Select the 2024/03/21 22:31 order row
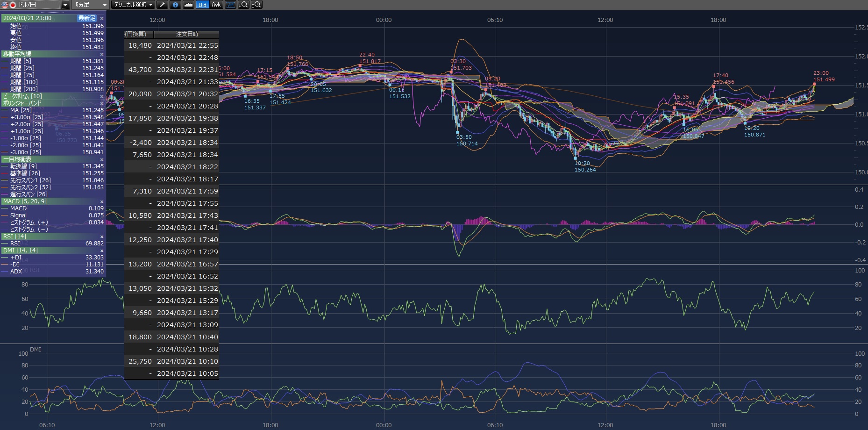Screen dimensions: 868x430 [187, 70]
